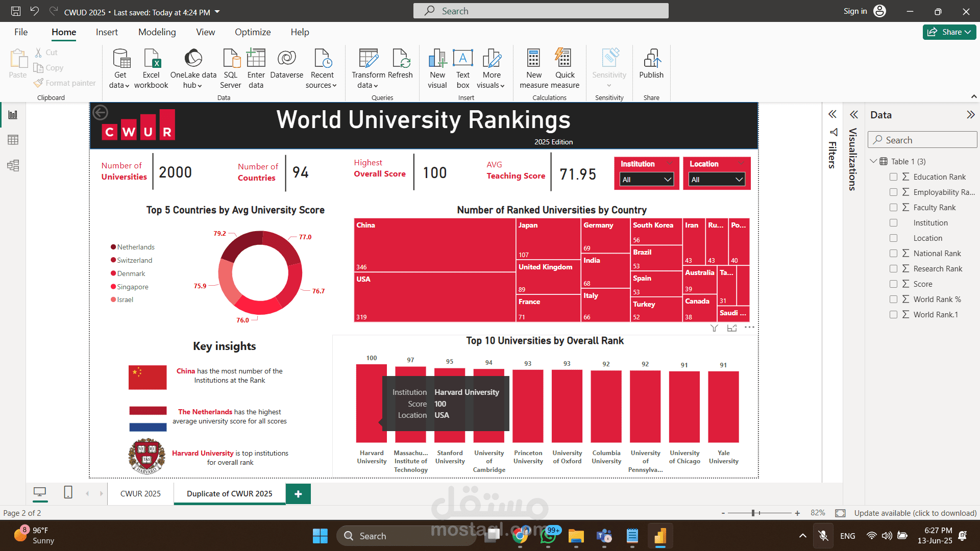Switch to the Modeling ribbon tab
Viewport: 980px width, 551px height.
pyautogui.click(x=157, y=32)
